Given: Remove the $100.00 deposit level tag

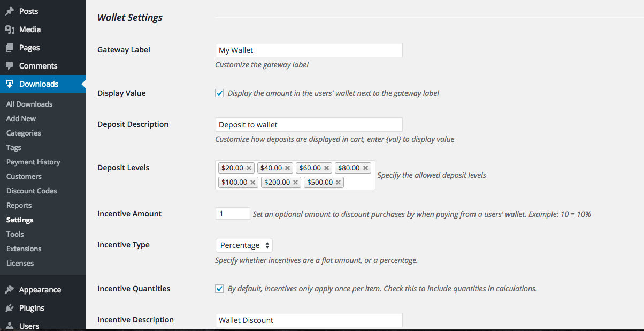Looking at the screenshot, I should pos(252,183).
